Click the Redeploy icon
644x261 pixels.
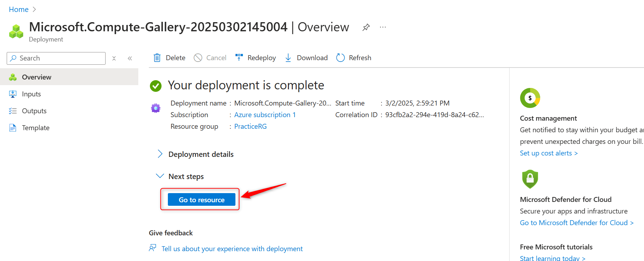239,58
